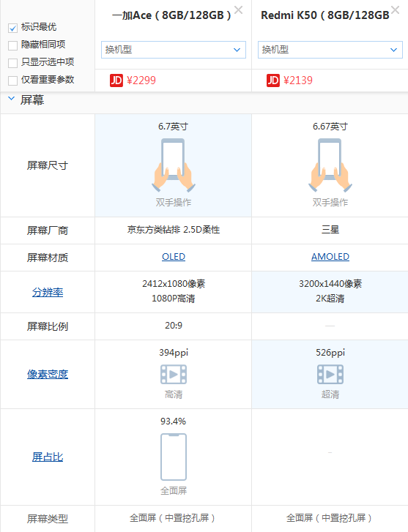Select the 一加Ace (8GB/128GB) title
The height and width of the screenshot is (532, 408).
pos(171,15)
